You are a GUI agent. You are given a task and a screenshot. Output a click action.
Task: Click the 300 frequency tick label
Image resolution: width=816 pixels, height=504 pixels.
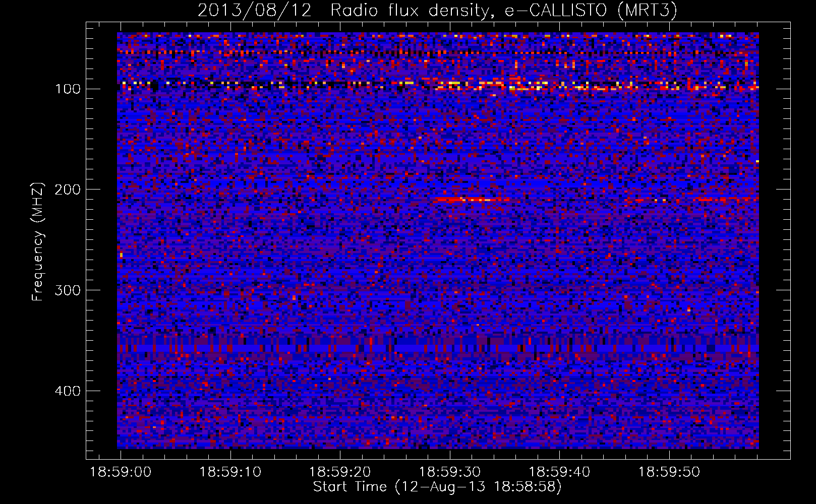point(68,290)
